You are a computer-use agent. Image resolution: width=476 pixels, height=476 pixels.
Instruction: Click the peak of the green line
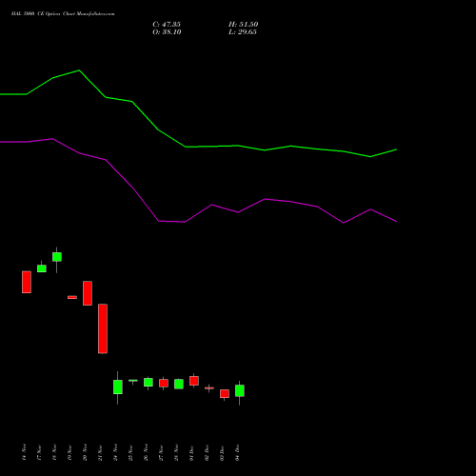79,70
